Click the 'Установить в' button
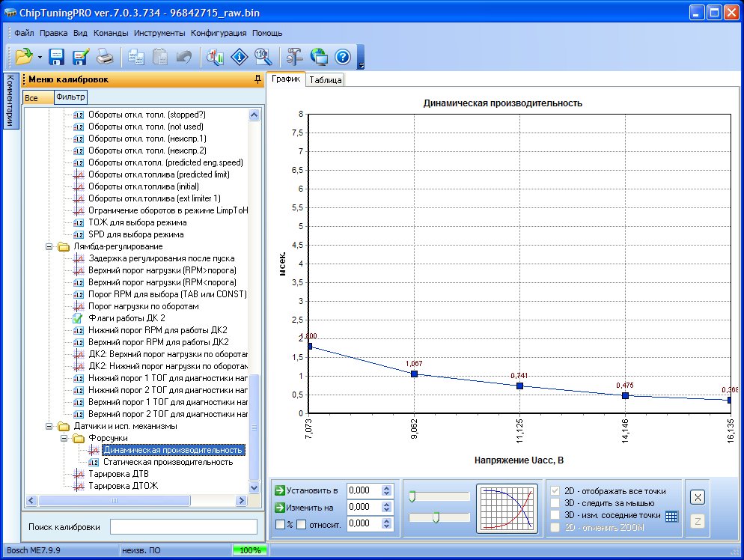 pyautogui.click(x=306, y=490)
